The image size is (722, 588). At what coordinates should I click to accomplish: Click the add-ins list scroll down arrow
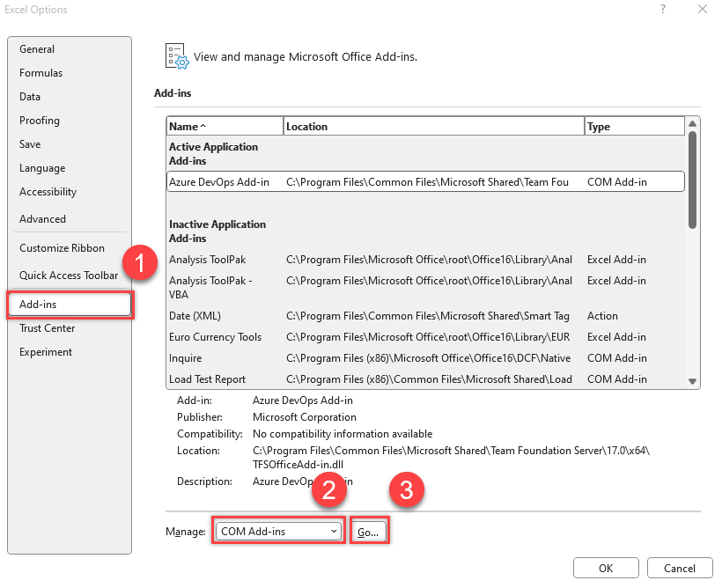tap(692, 381)
